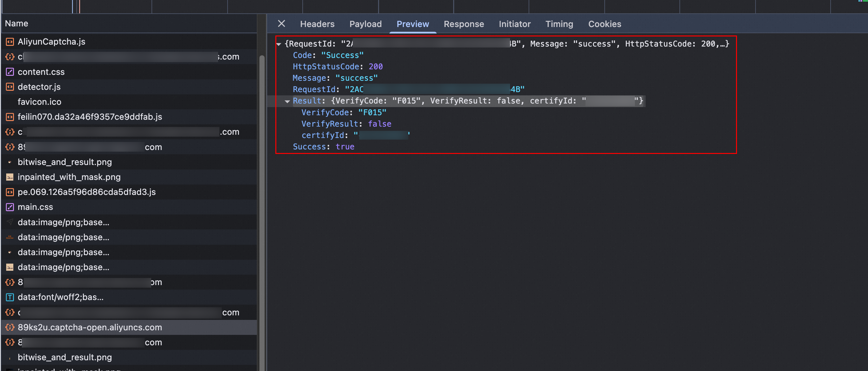This screenshot has height=371, width=868.
Task: Switch to the Response tab
Action: (463, 24)
